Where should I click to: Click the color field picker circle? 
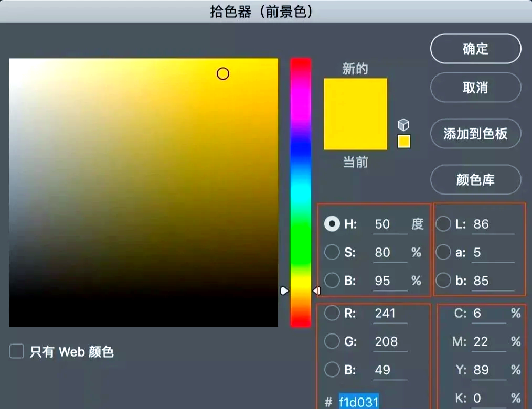point(223,73)
